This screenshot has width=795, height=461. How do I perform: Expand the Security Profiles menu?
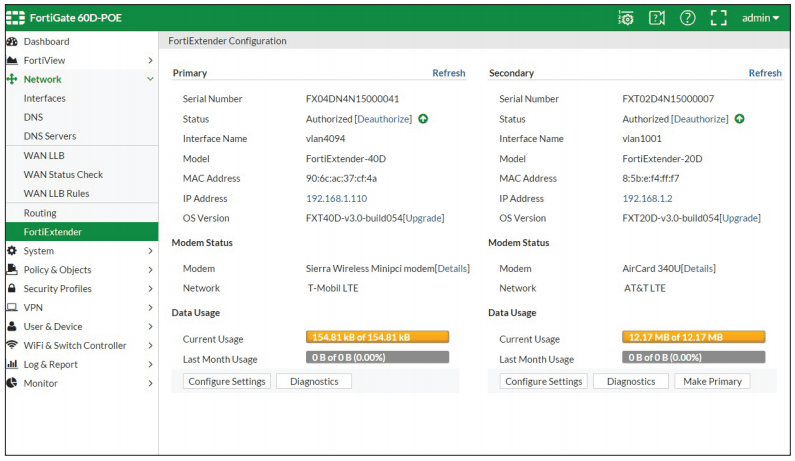150,289
